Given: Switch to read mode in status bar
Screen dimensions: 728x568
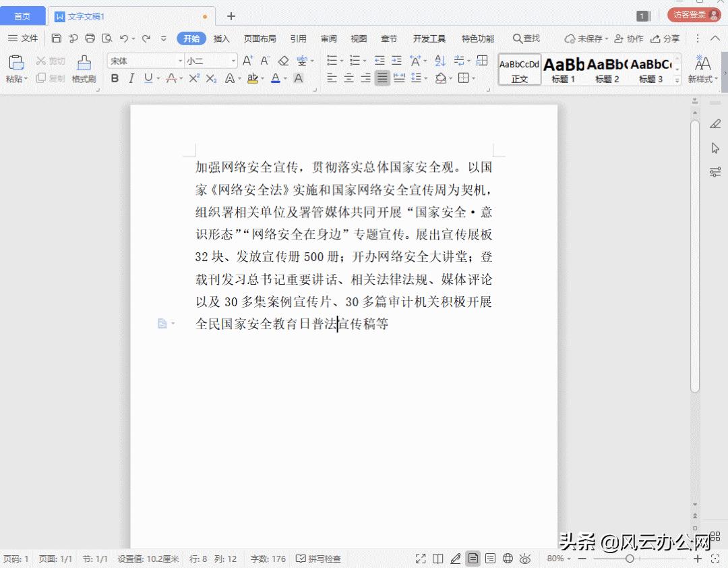Looking at the screenshot, I should click(x=437, y=559).
